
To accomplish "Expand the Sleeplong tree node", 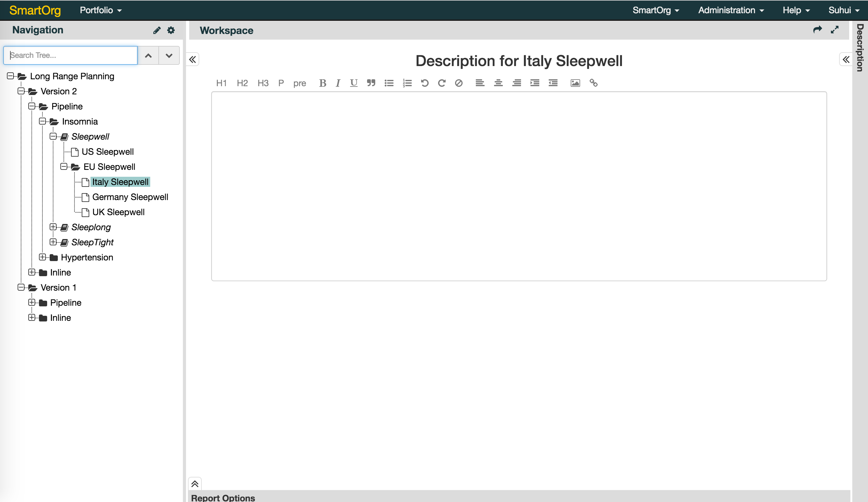I will (x=53, y=227).
